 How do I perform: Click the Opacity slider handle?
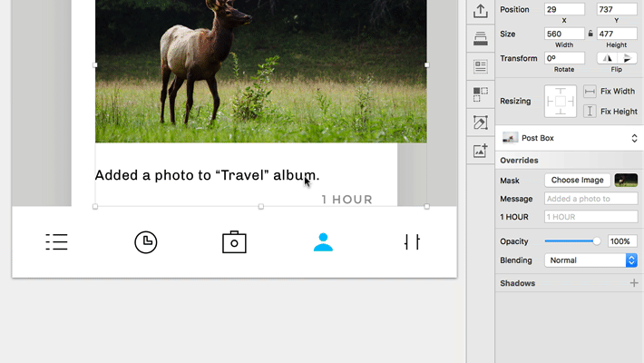pos(596,241)
